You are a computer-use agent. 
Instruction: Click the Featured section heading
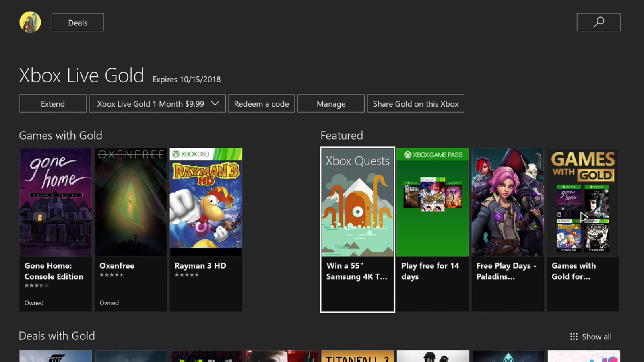point(342,136)
